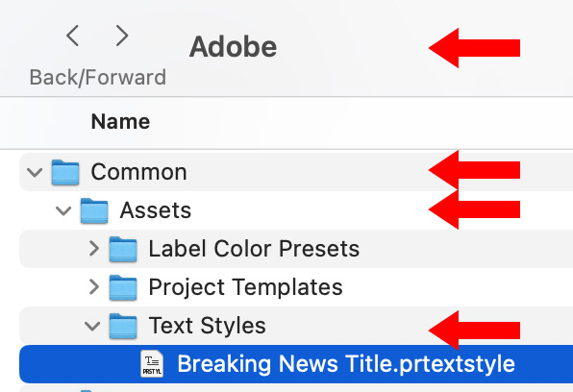573x392 pixels.
Task: Select the Assets folder name
Action: 156,210
